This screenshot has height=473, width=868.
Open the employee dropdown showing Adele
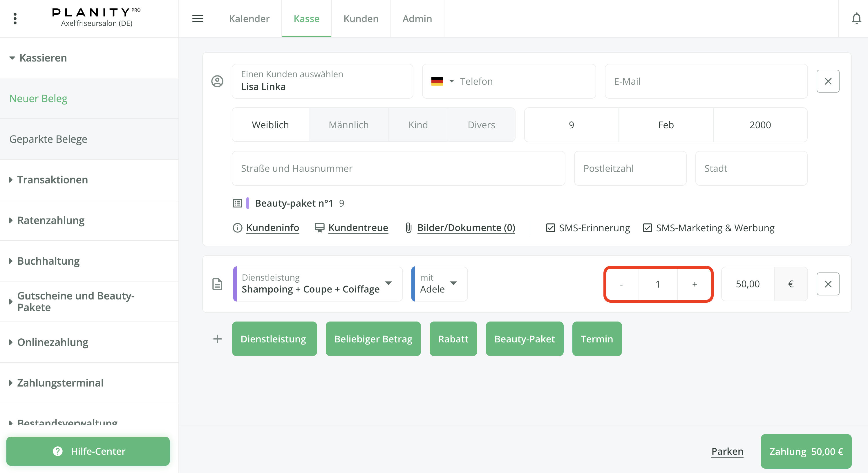coord(453,283)
